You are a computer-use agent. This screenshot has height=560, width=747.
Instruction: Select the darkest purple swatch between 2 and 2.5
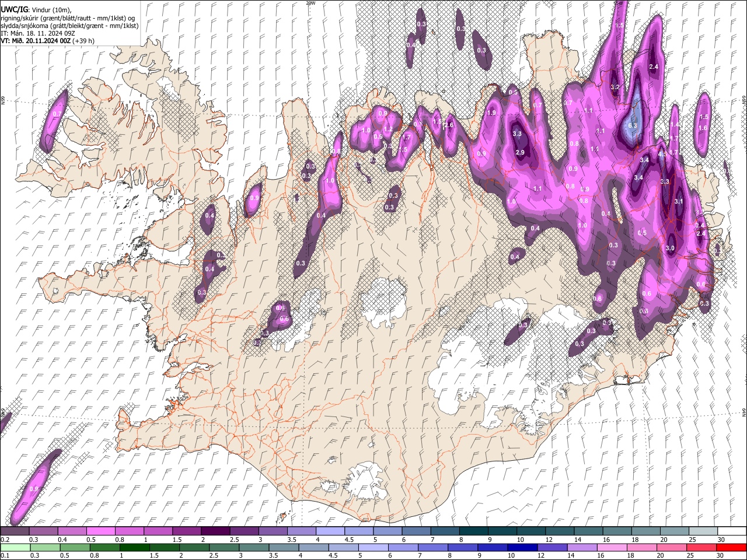tap(215, 531)
